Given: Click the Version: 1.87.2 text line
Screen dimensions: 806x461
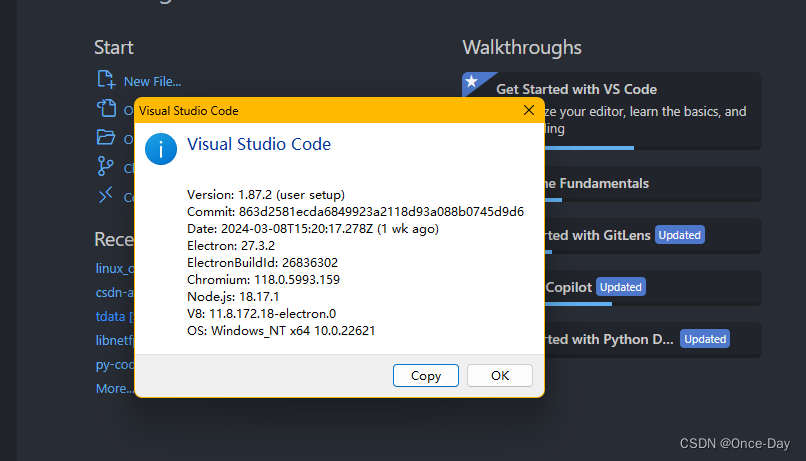Looking at the screenshot, I should click(x=266, y=195).
